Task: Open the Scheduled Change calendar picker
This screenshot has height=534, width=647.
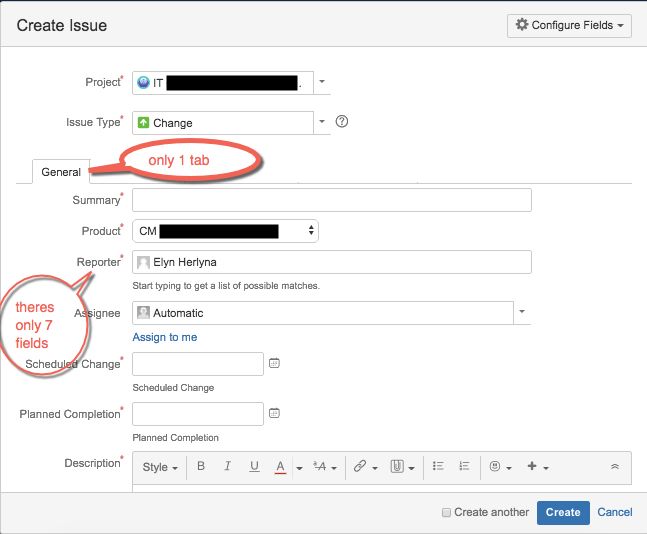Action: (274, 363)
